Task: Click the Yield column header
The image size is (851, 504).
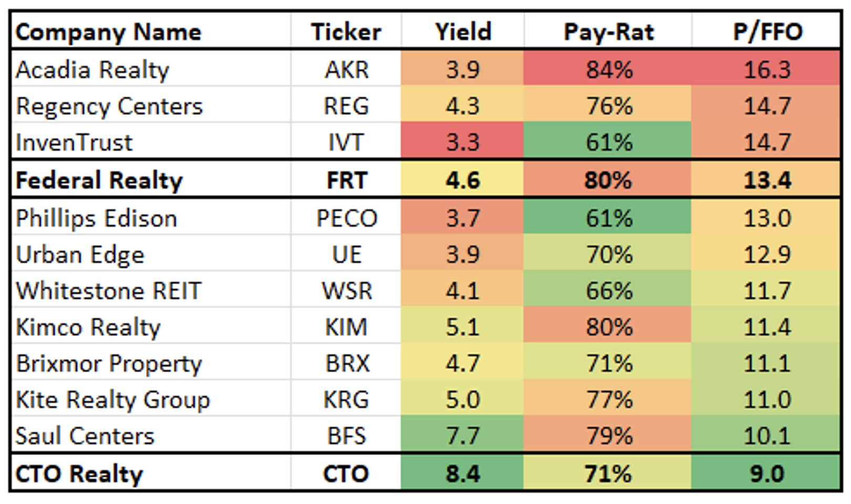Action: pos(463,32)
